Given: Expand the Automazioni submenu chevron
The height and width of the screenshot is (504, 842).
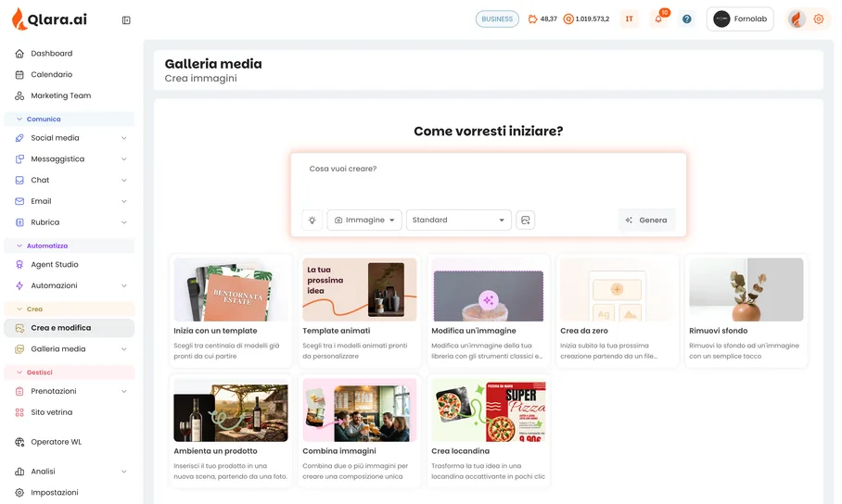Looking at the screenshot, I should click(x=124, y=286).
